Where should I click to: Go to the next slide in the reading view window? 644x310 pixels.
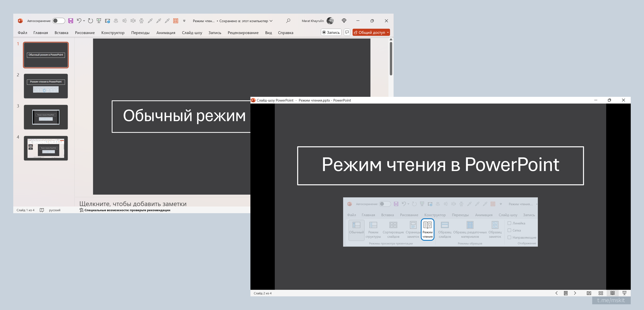click(x=575, y=293)
